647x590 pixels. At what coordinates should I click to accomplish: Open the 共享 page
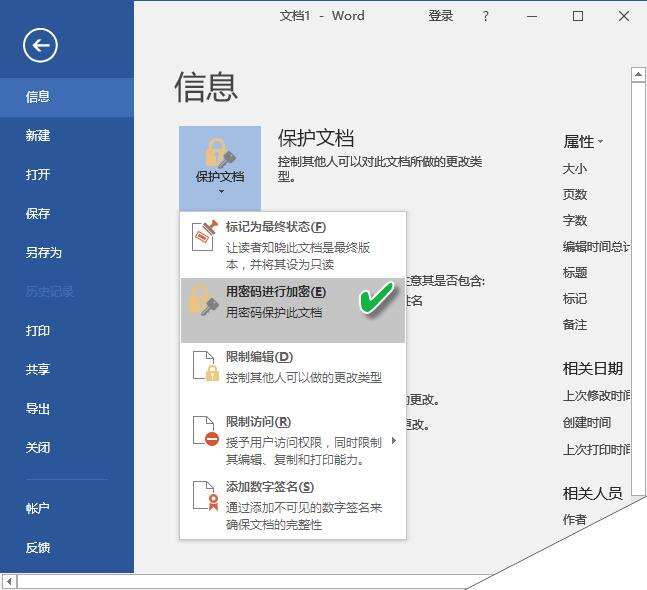(67, 369)
